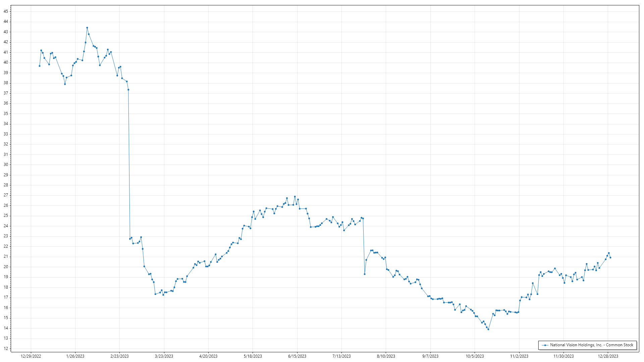
Task: Click the National Vision Holdings legend label
Action: pyautogui.click(x=591, y=345)
